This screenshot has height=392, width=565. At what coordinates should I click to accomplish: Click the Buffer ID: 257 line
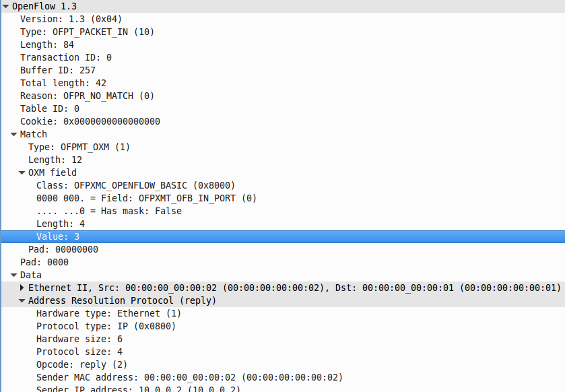tap(57, 70)
